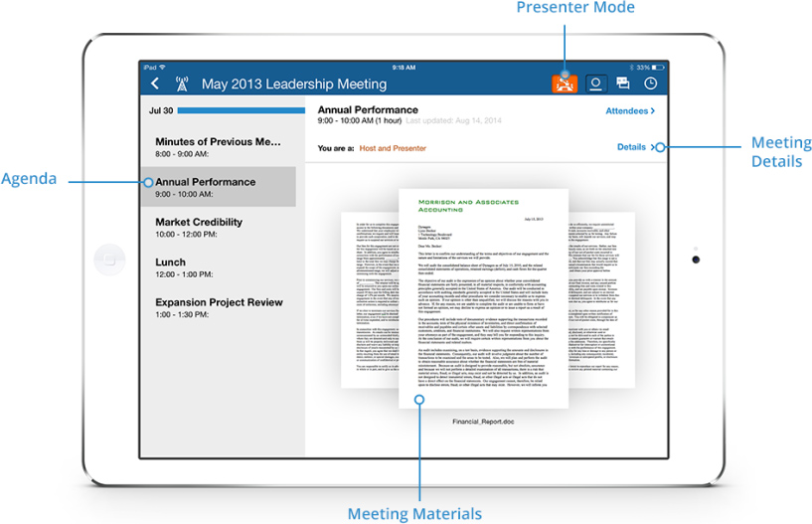Select Expansion Project Review agenda item
Screen dimensions: 812x524
218,307
